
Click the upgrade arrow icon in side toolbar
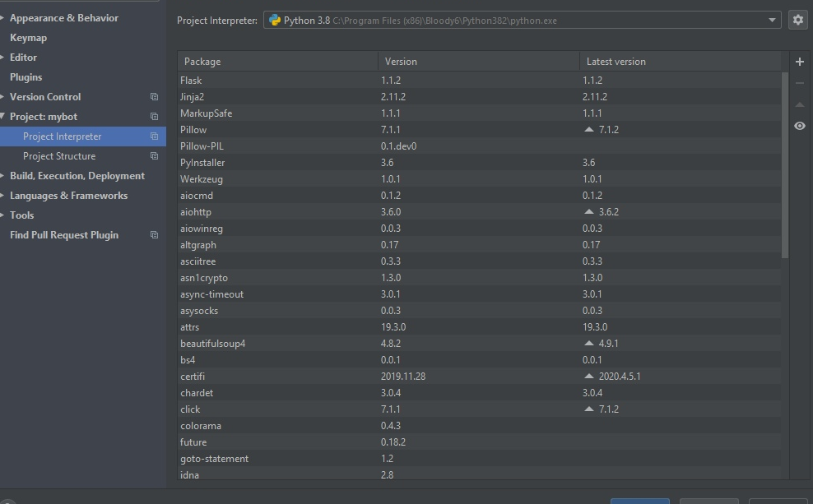click(x=799, y=104)
